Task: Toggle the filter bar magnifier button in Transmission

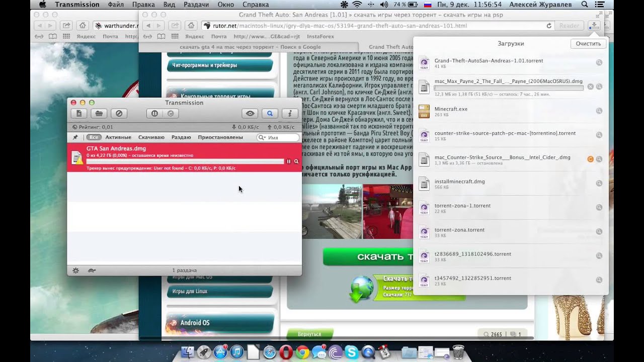Action: coord(270,114)
